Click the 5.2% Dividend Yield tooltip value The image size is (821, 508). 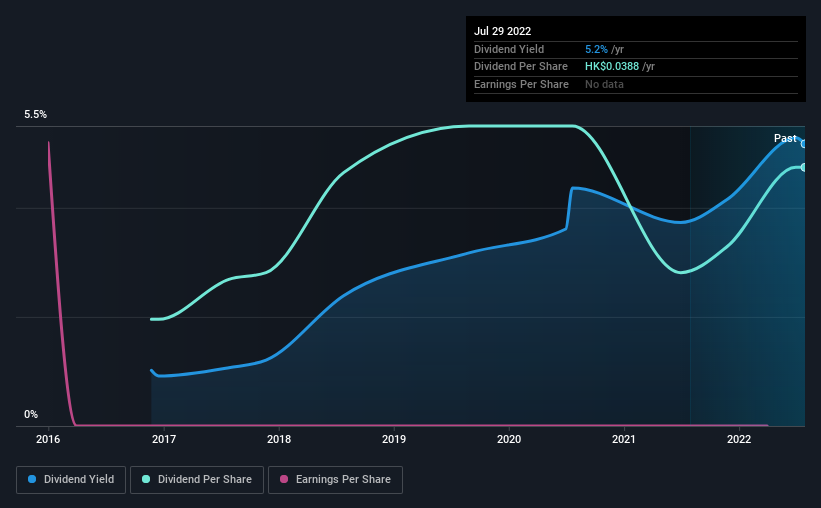coord(596,49)
